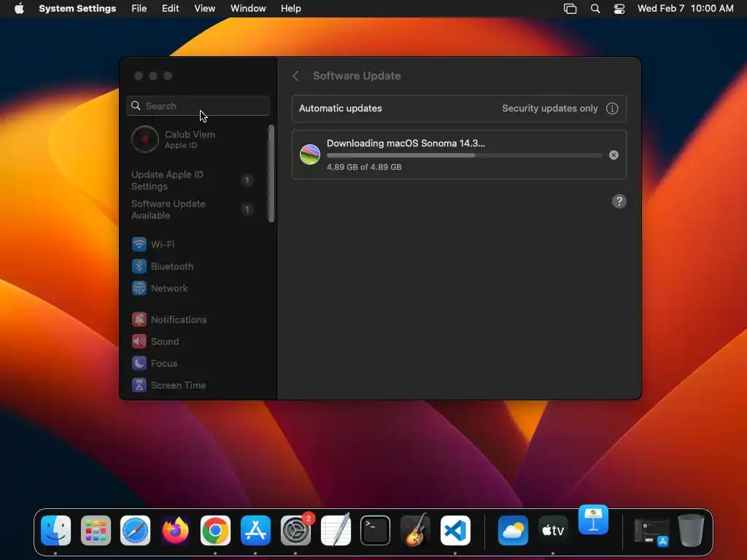Select Network in the sidebar
The image size is (747, 560).
(x=160, y=288)
